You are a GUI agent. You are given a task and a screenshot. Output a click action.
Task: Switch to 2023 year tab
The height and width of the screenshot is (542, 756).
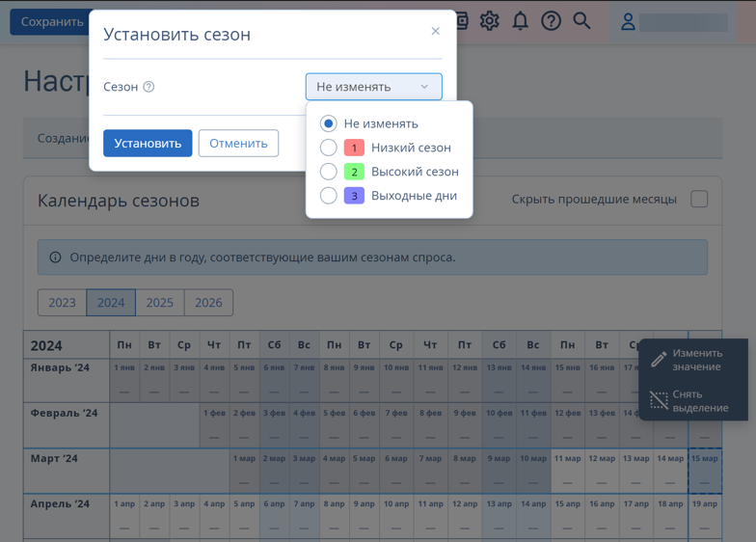coord(62,303)
